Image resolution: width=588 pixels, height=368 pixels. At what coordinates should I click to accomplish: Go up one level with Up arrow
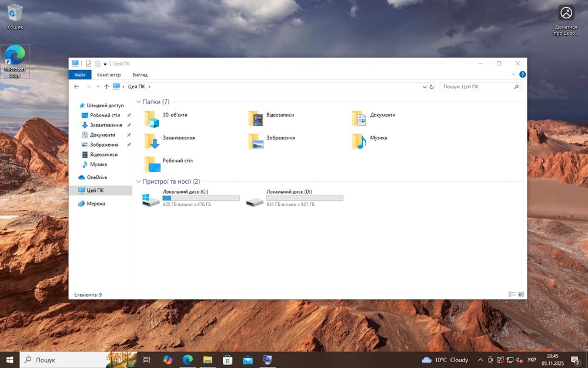106,87
